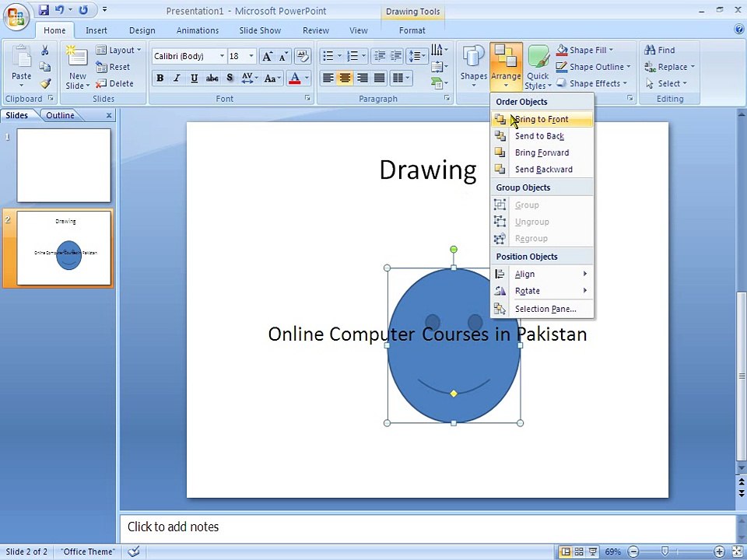Click the Font Color red A swatch
Image resolution: width=747 pixels, height=560 pixels.
[x=294, y=78]
